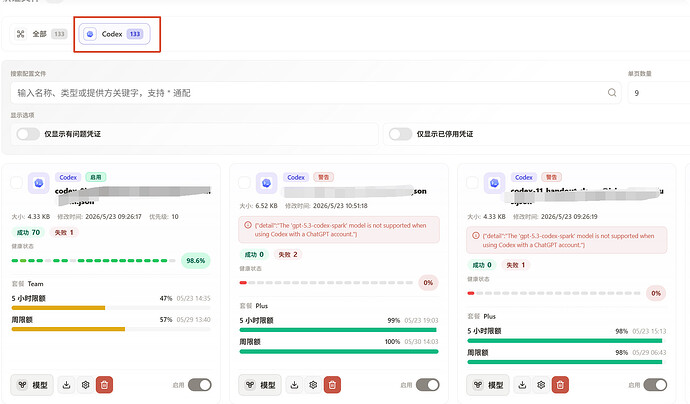Screen dimensions: 690x404
Task: Click the 周限额 100% progress bar
Action: (339, 351)
